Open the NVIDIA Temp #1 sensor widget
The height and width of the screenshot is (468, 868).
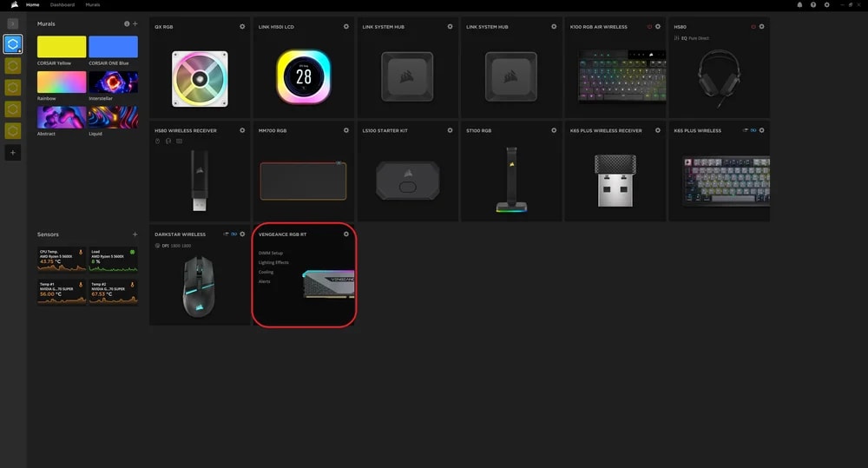coord(62,292)
